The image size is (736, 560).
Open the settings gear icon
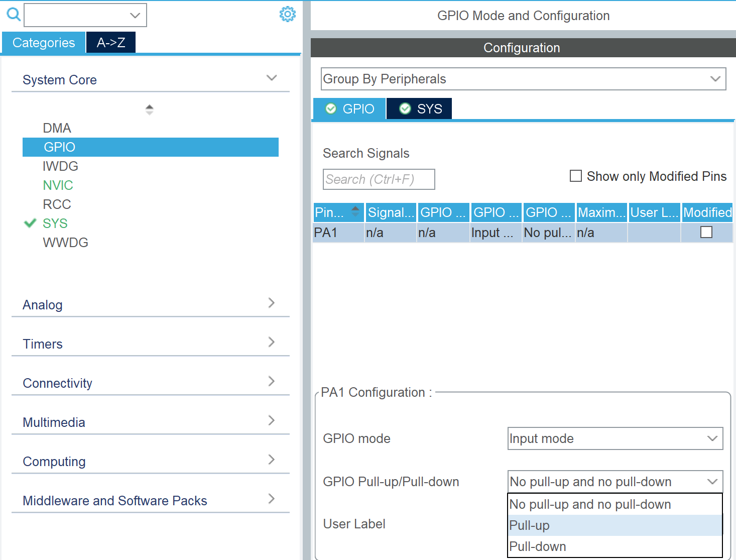point(287,14)
